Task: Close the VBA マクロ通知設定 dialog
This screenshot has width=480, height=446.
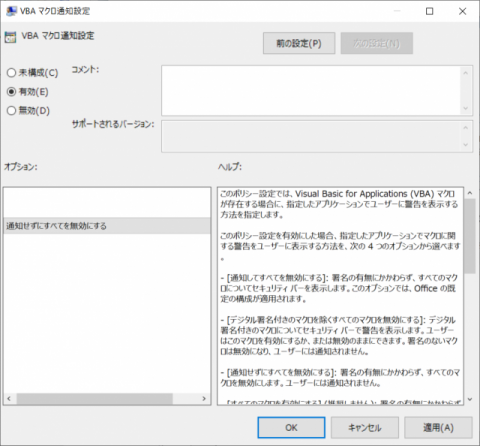Action: point(462,11)
